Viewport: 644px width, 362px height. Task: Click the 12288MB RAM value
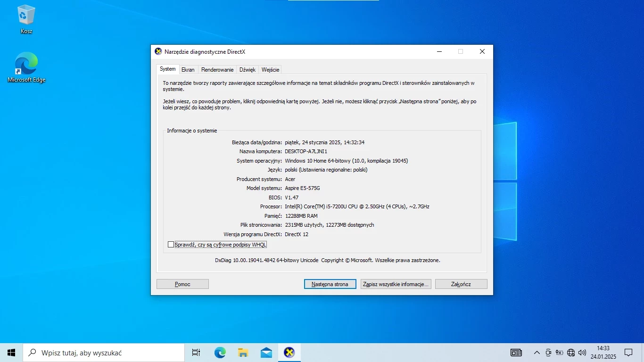click(301, 216)
